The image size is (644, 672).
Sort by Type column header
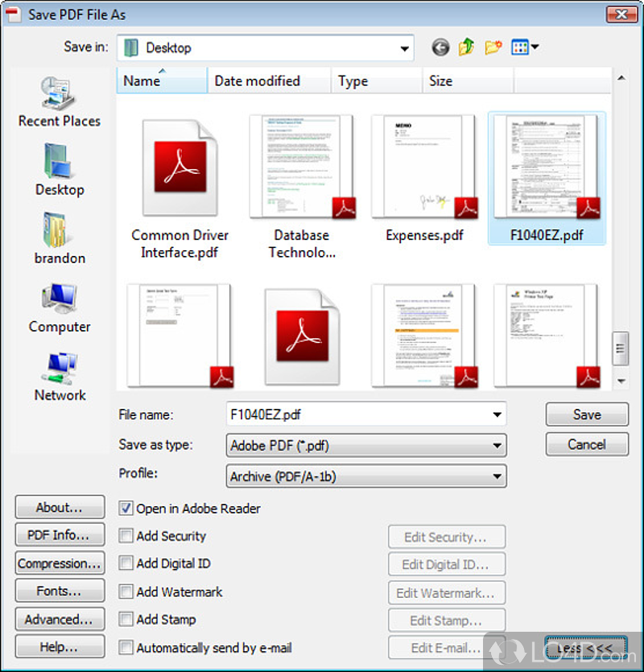click(x=377, y=80)
